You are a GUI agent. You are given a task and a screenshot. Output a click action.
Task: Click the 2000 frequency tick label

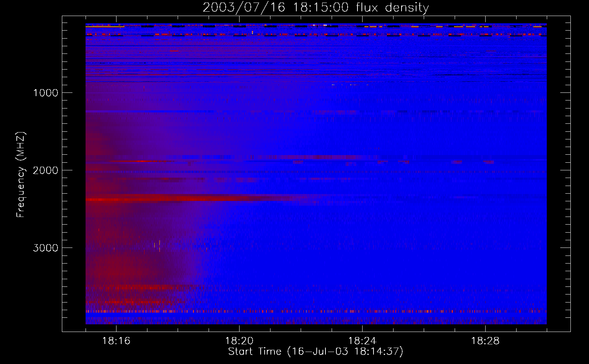click(x=46, y=170)
